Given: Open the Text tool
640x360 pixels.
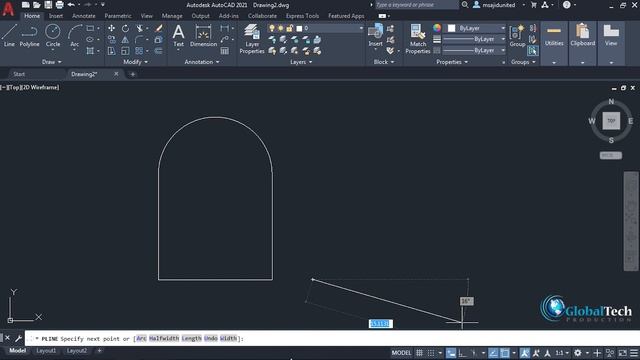Looking at the screenshot, I should (178, 36).
